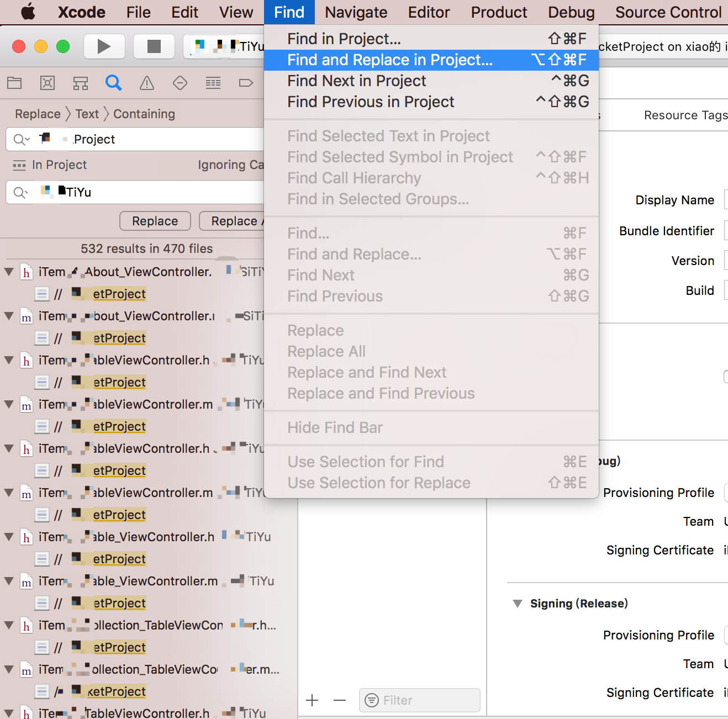Click the replacement field containing TiYu
The image size is (728, 719).
point(135,192)
